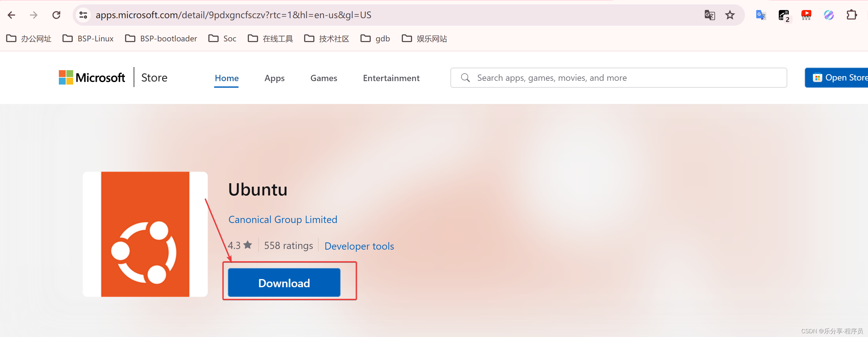Switch to the Apps tab
This screenshot has width=868, height=337.
[274, 78]
